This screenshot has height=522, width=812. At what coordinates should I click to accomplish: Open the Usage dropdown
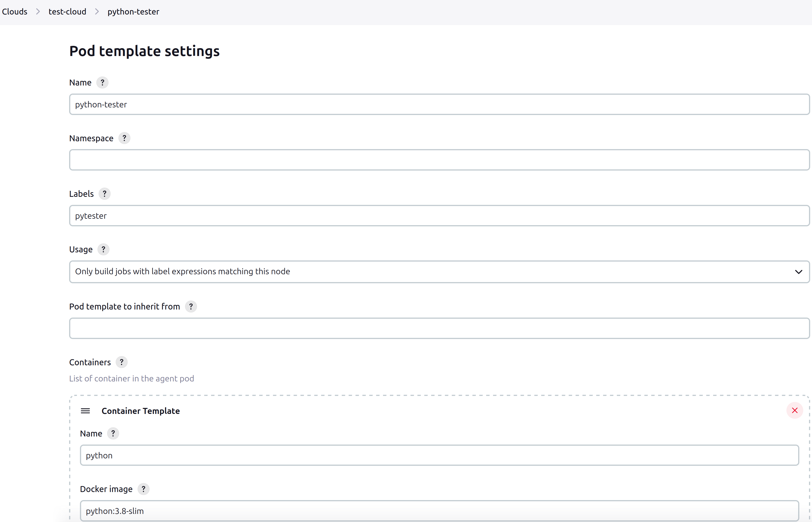pyautogui.click(x=439, y=271)
